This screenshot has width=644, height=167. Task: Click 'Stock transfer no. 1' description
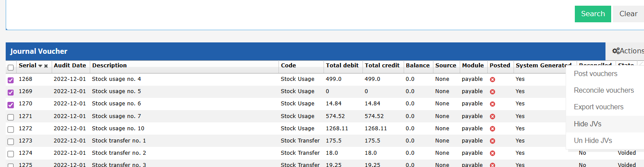(x=119, y=141)
